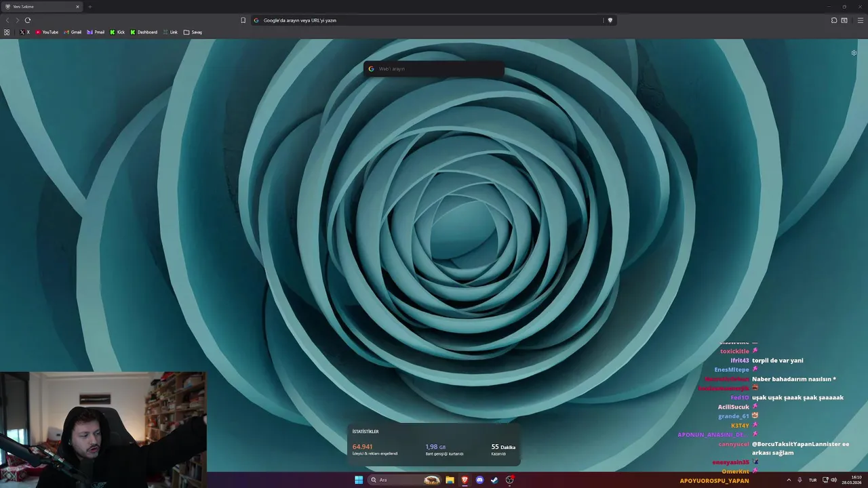Open a new tab with plus button
Screen dimensions: 868x488
[x=90, y=7]
